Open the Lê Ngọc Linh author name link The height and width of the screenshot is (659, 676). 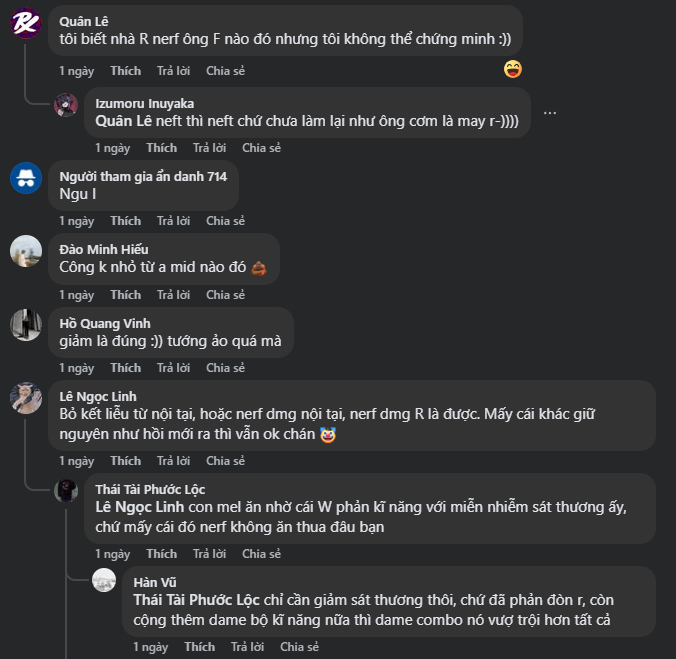[98, 397]
